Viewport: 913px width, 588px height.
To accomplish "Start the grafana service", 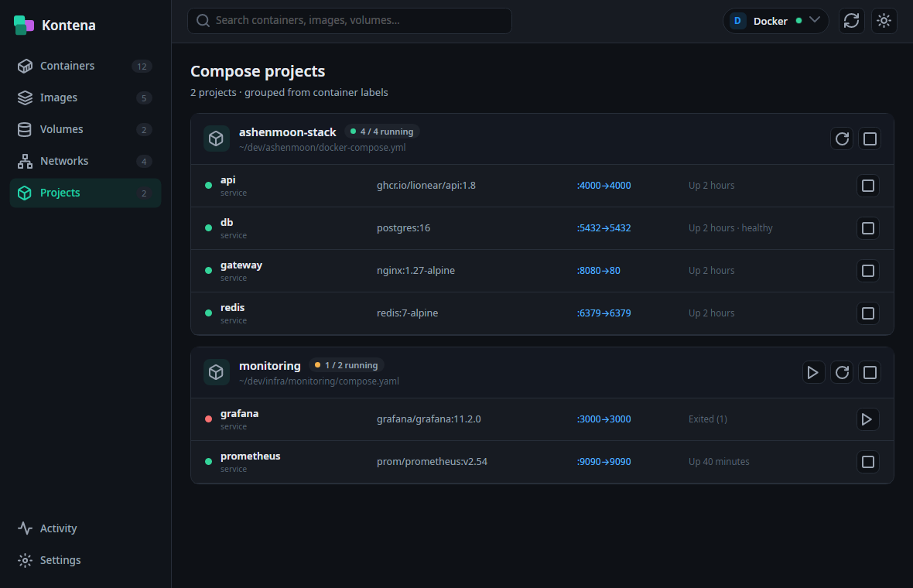I will tap(867, 419).
